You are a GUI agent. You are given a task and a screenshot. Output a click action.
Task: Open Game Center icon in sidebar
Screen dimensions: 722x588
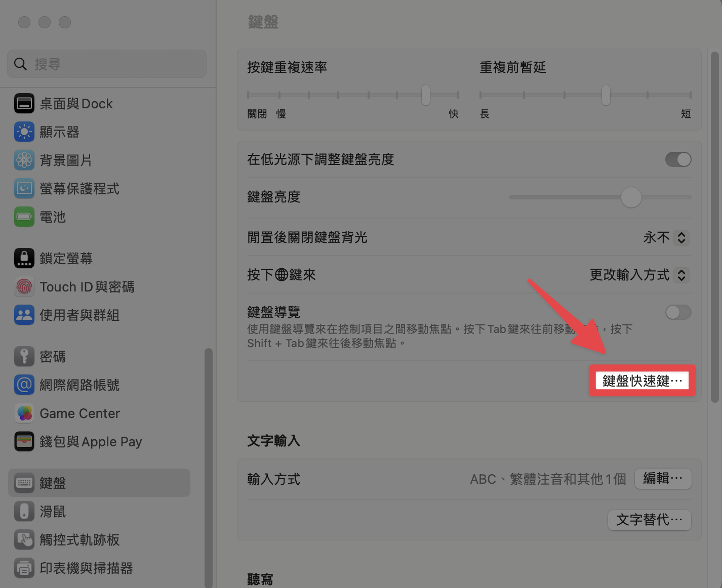tap(24, 413)
